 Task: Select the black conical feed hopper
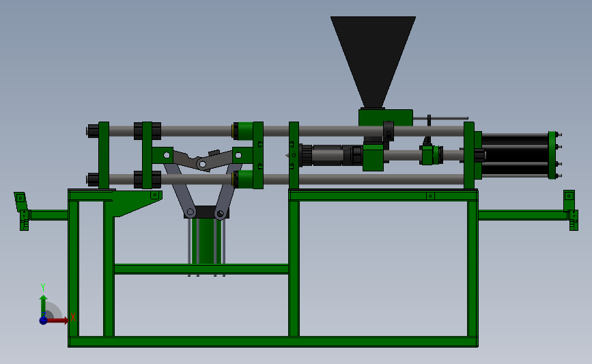(x=373, y=62)
